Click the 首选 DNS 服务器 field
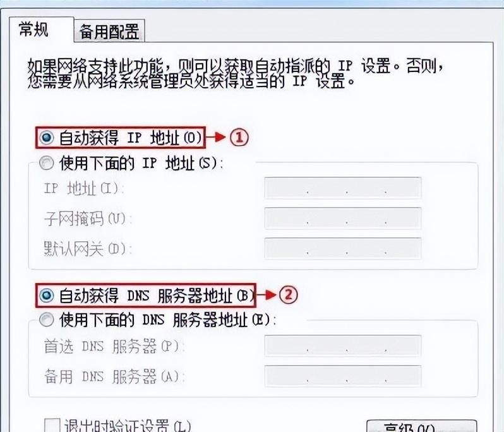The height and width of the screenshot is (432, 504). 343,346
